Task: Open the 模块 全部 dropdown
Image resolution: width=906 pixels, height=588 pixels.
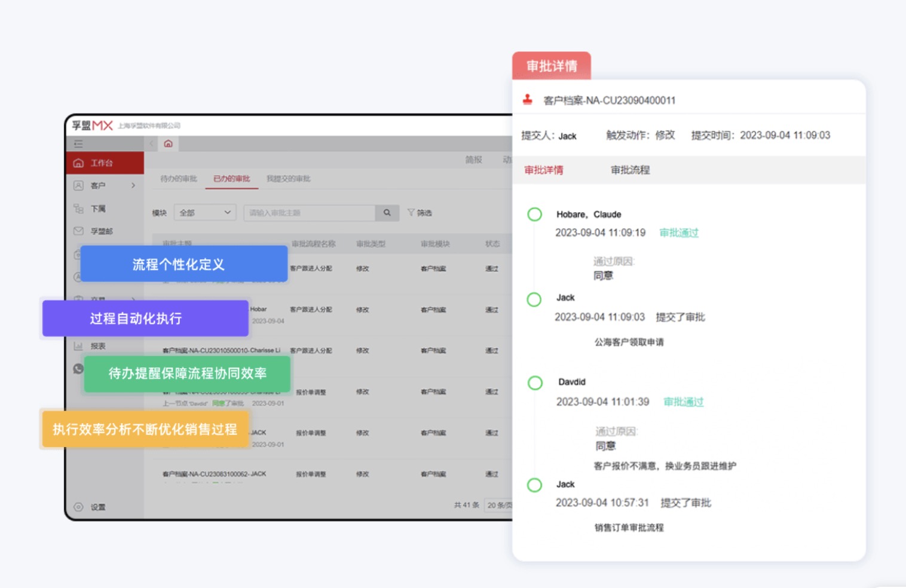Action: 204,212
